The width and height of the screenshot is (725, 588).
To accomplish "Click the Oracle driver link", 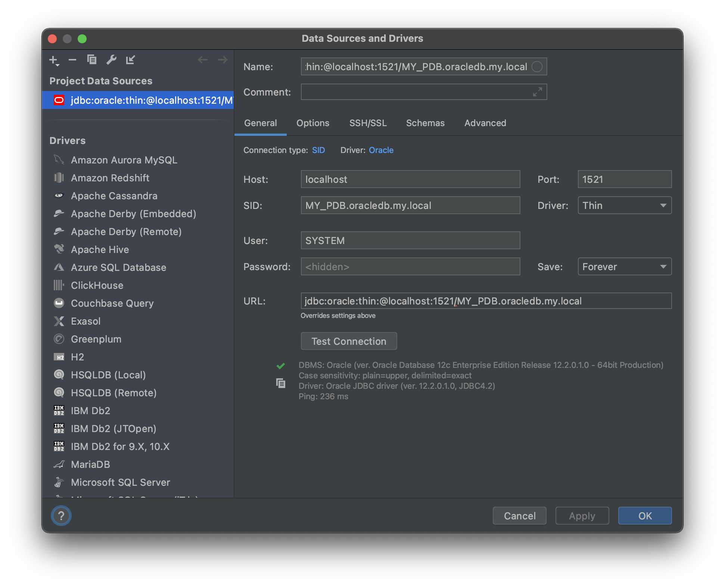I will (381, 150).
